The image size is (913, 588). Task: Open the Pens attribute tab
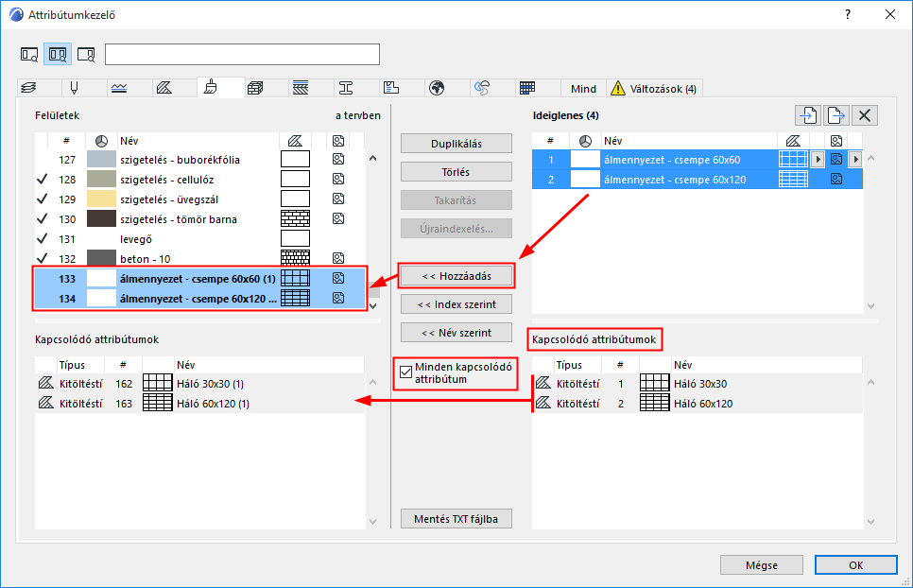(74, 88)
